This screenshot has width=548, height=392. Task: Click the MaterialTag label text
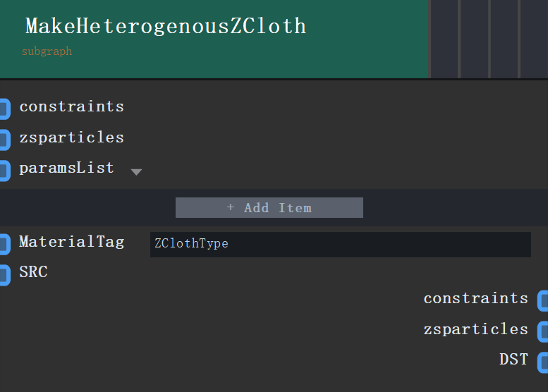pos(72,242)
